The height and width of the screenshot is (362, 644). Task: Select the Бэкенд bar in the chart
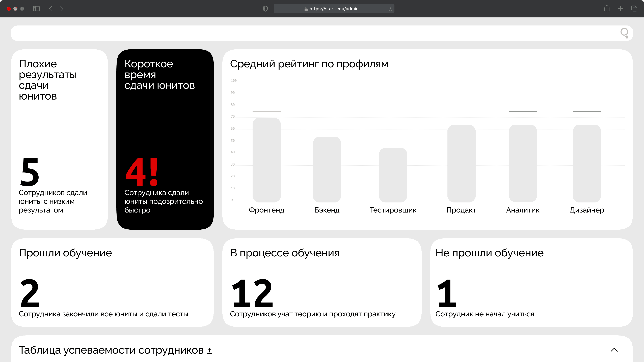pos(327,169)
